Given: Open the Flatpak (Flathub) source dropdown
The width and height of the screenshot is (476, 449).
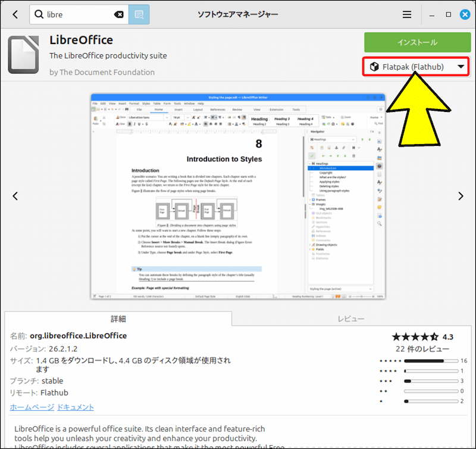Looking at the screenshot, I should pos(416,67).
